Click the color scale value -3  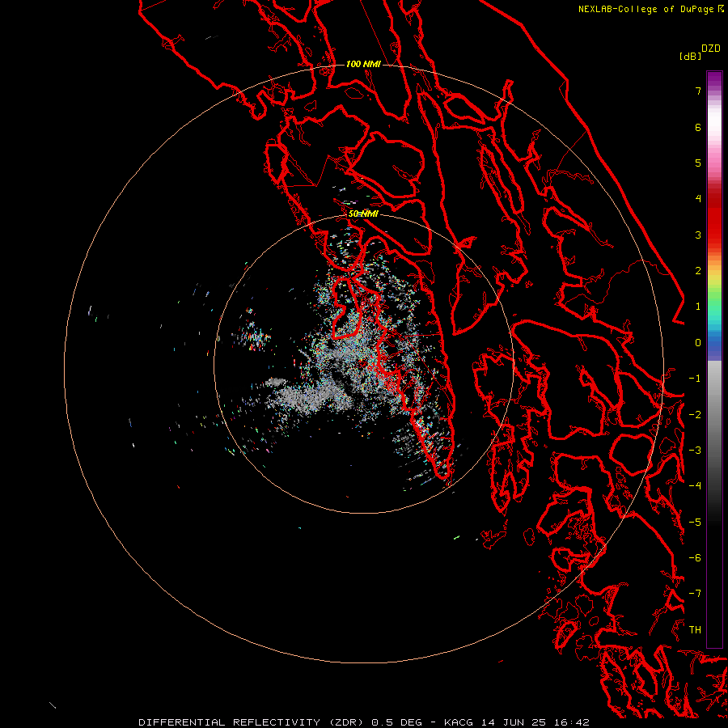pos(695,451)
